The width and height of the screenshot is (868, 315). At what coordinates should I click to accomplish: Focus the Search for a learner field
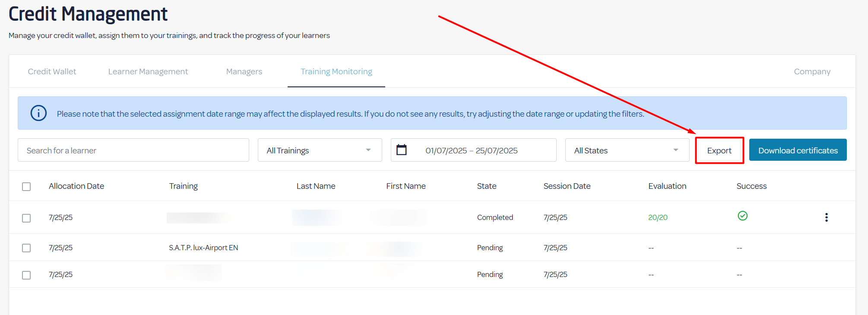(x=133, y=150)
